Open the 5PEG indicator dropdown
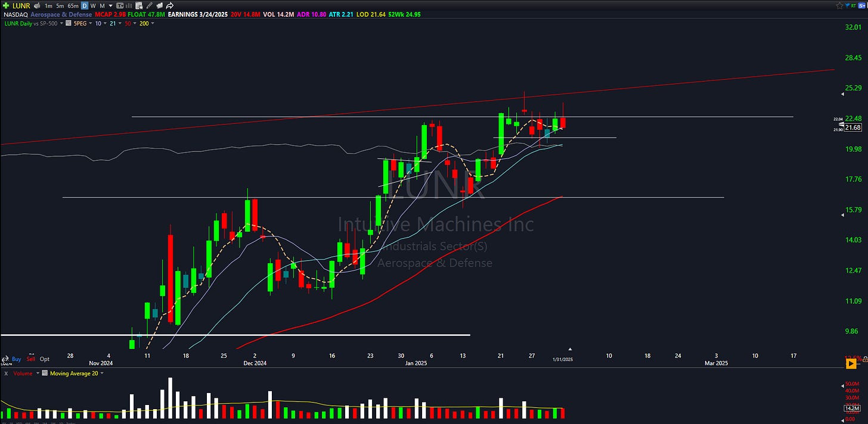 click(x=91, y=23)
